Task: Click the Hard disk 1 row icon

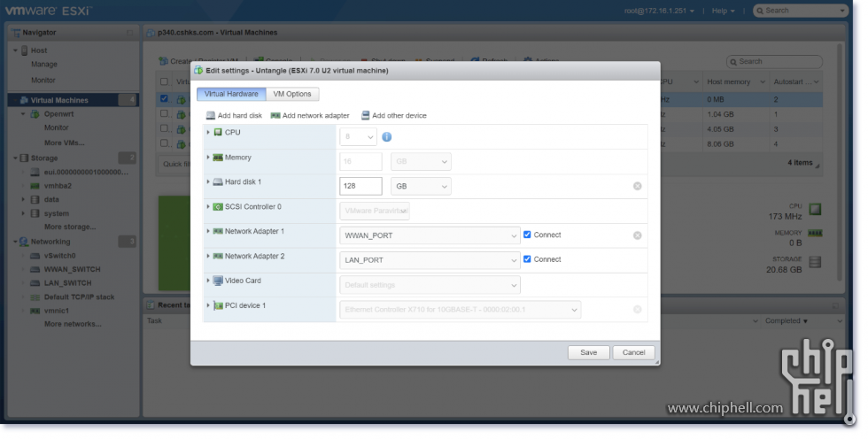Action: [218, 182]
